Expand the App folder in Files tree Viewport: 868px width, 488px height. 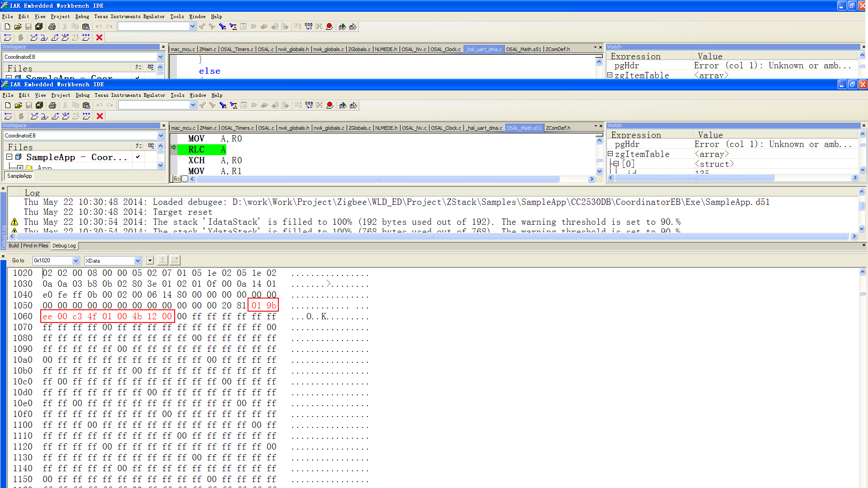[20, 167]
